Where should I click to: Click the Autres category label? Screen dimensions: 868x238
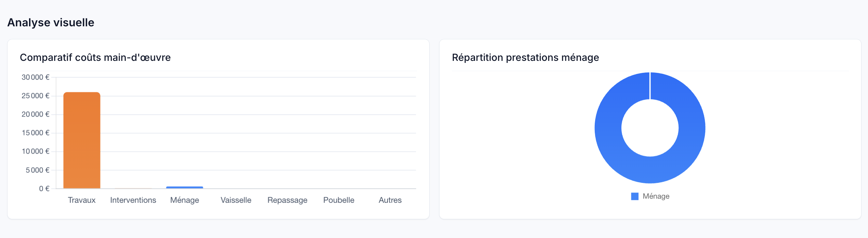(390, 200)
